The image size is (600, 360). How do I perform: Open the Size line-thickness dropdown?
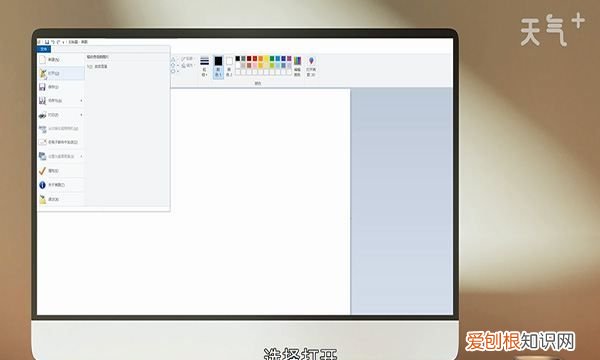tap(205, 66)
